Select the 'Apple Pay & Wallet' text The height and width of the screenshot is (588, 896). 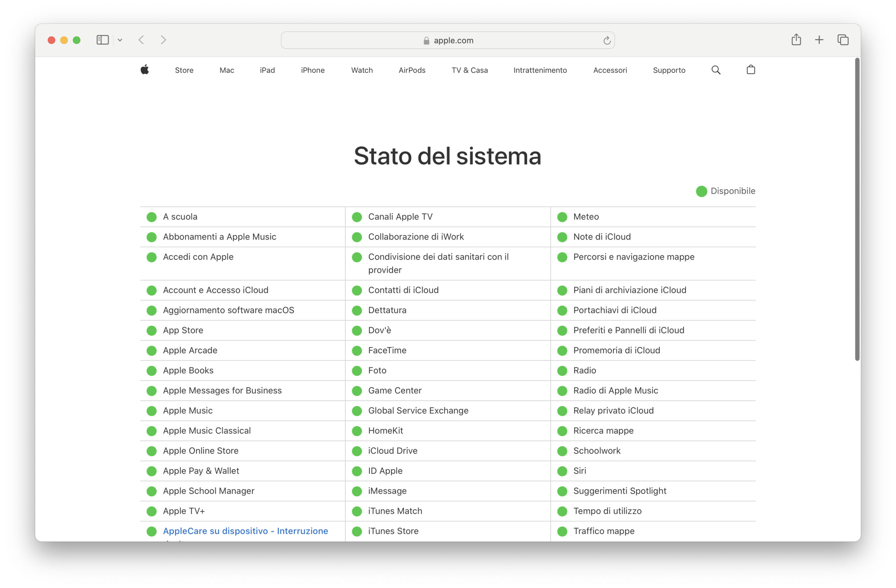click(201, 470)
